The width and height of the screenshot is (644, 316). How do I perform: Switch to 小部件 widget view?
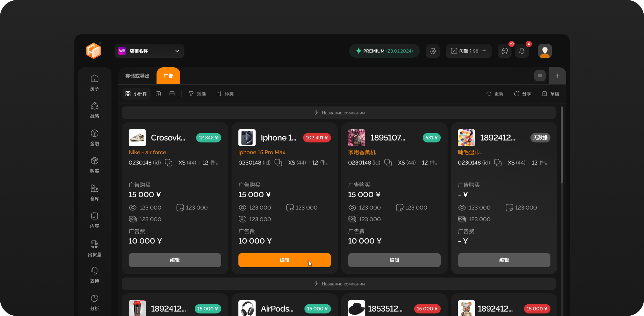[136, 94]
